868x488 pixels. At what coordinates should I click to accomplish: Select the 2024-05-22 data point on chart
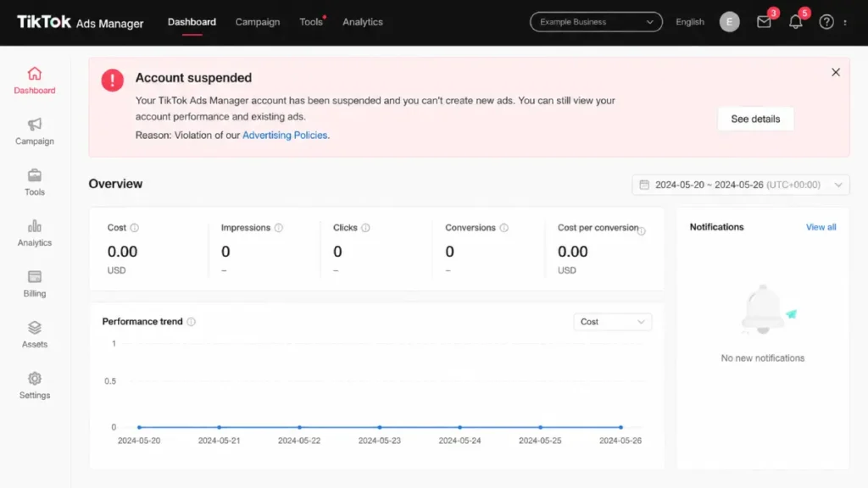(299, 427)
